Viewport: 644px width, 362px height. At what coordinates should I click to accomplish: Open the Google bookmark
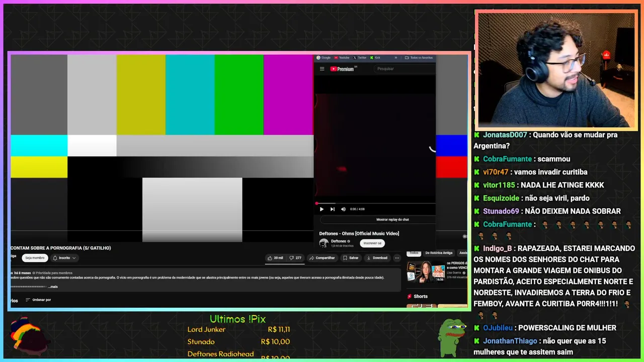(x=324, y=58)
